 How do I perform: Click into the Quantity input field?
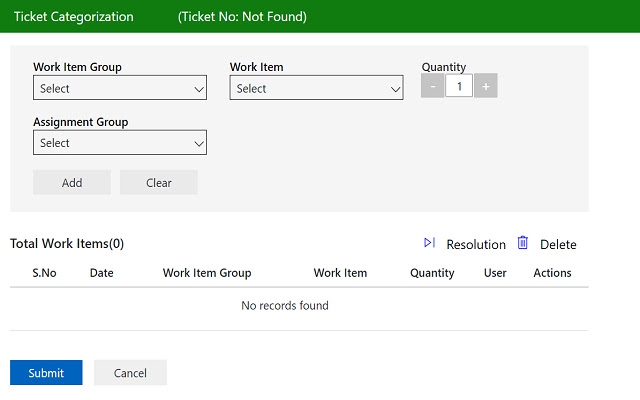459,87
